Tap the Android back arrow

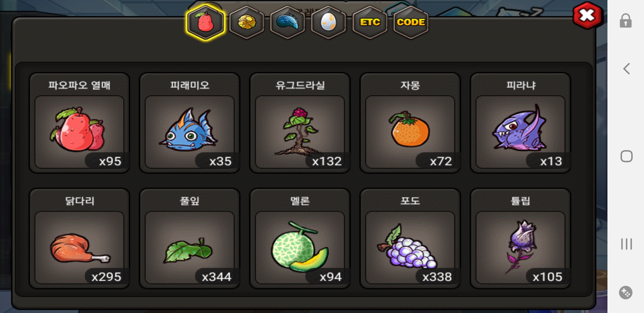626,69
